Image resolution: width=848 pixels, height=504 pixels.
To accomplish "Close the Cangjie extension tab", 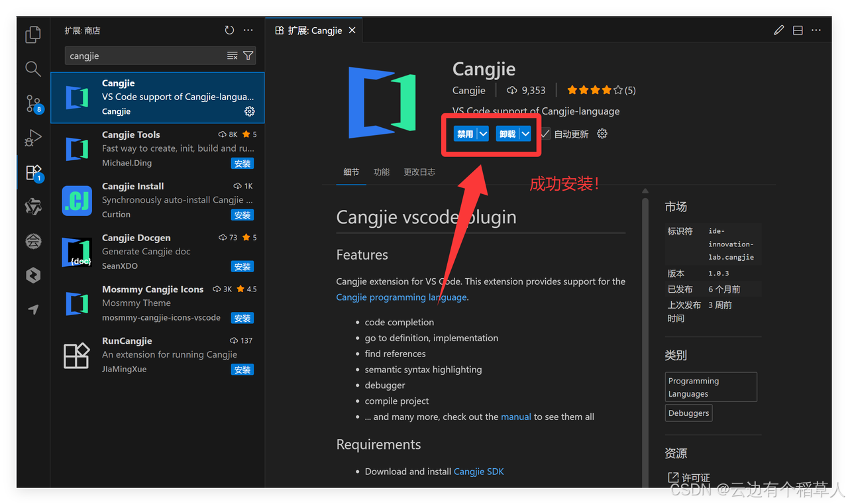I will [352, 30].
